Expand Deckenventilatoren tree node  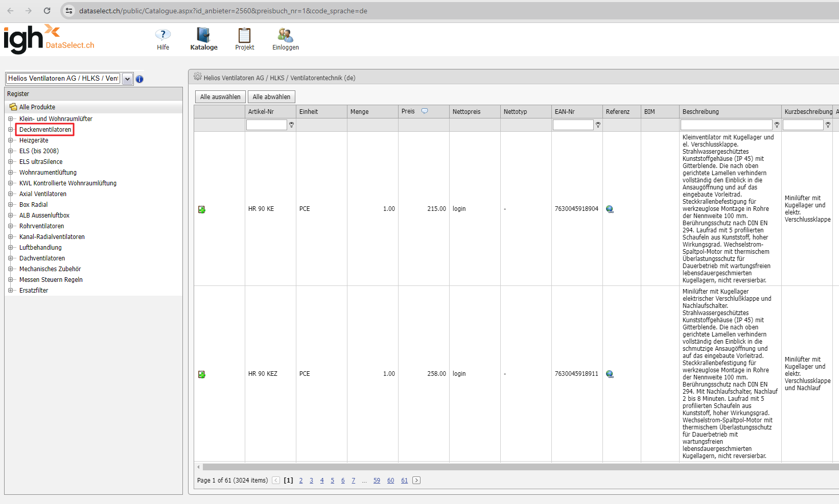click(10, 129)
